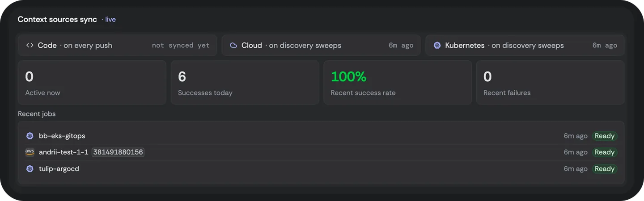This screenshot has width=644, height=201.
Task: Click the "6m ago" time for andrii-test-1-1
Action: tap(576, 152)
